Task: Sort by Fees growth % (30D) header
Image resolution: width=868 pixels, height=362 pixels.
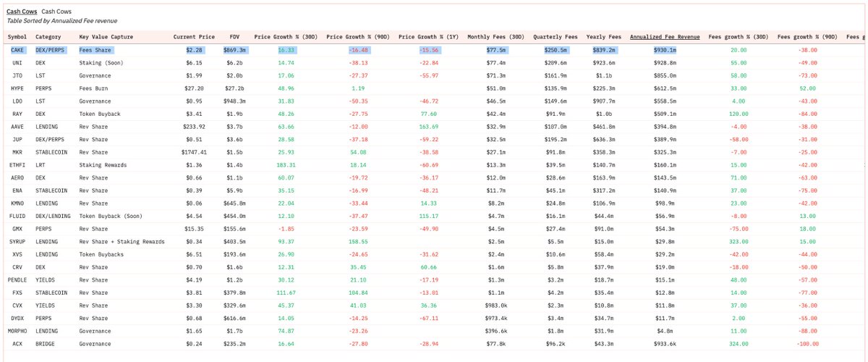Action: (x=738, y=37)
